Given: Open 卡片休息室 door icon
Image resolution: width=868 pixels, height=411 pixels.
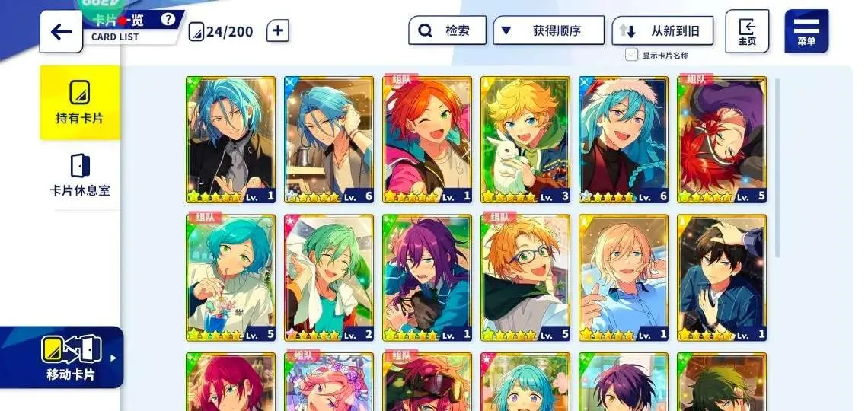Looking at the screenshot, I should coord(80,165).
